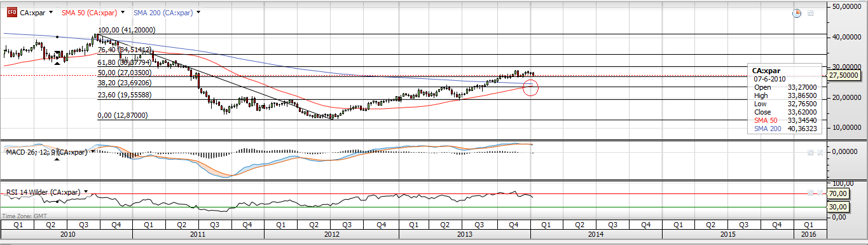Click the 2014 year on the time axis
Screen dimensions: 868x245
(x=596, y=234)
